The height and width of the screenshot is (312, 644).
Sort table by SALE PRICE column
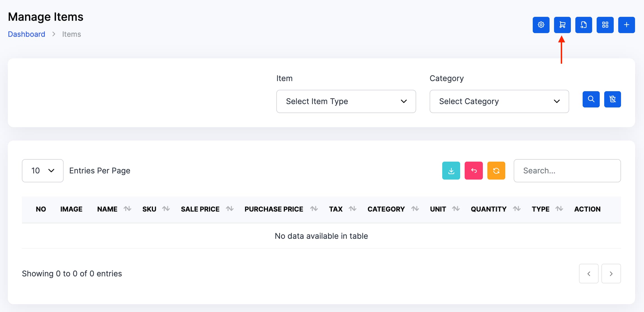207,209
